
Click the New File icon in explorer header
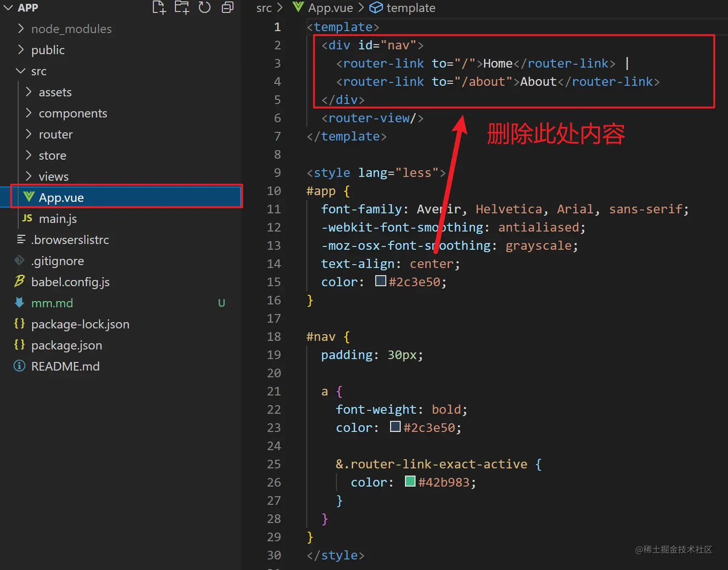(x=159, y=8)
